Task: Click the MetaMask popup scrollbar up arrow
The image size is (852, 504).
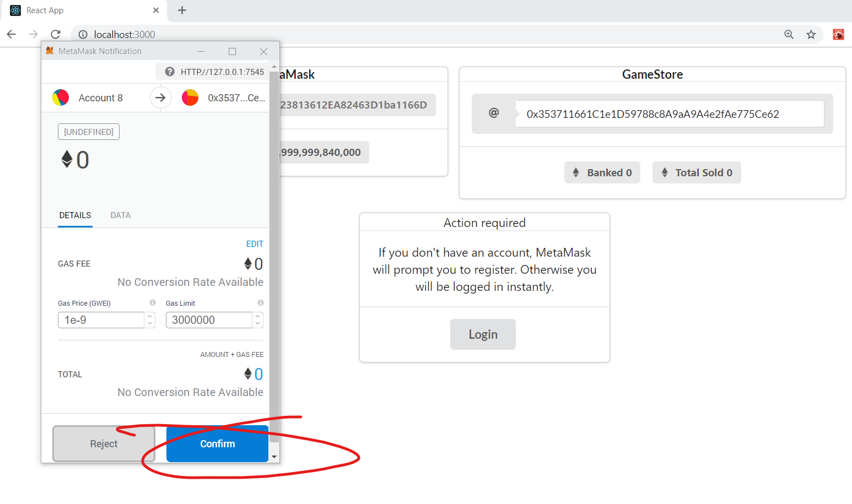Action: coord(274,67)
